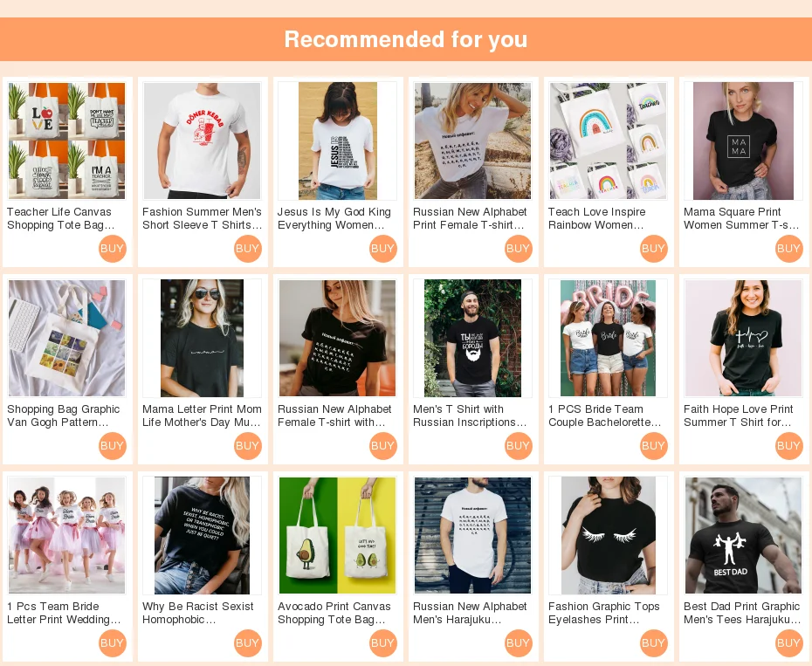Click the Recommended for you header banner
Screen dimensions: 812x666
tap(406, 39)
